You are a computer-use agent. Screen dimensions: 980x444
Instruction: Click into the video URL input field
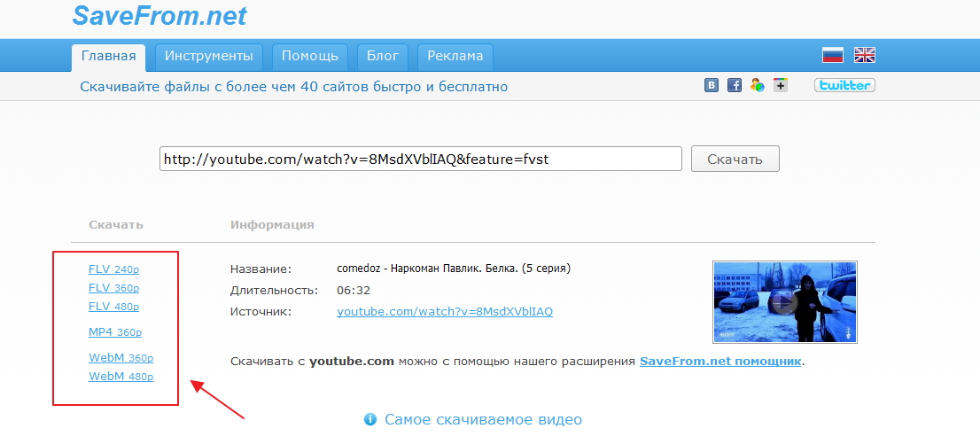point(420,159)
